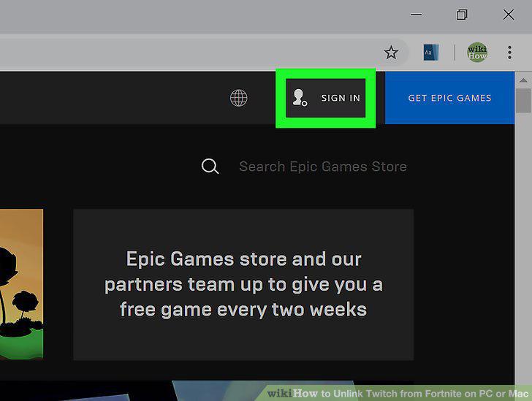Open the wikiHow profile avatar
The image size is (532, 401).
[x=477, y=53]
